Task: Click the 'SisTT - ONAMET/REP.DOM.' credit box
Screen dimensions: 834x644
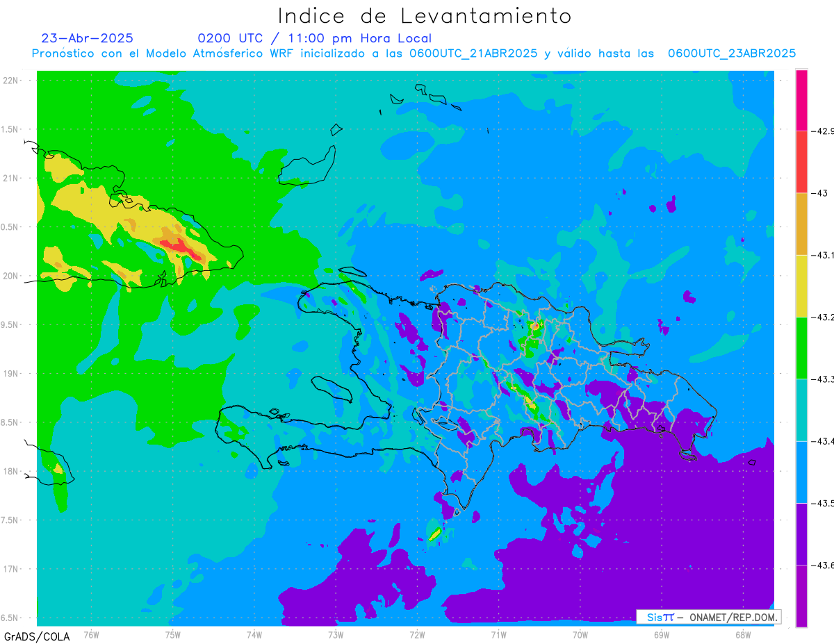Action: coord(708,617)
